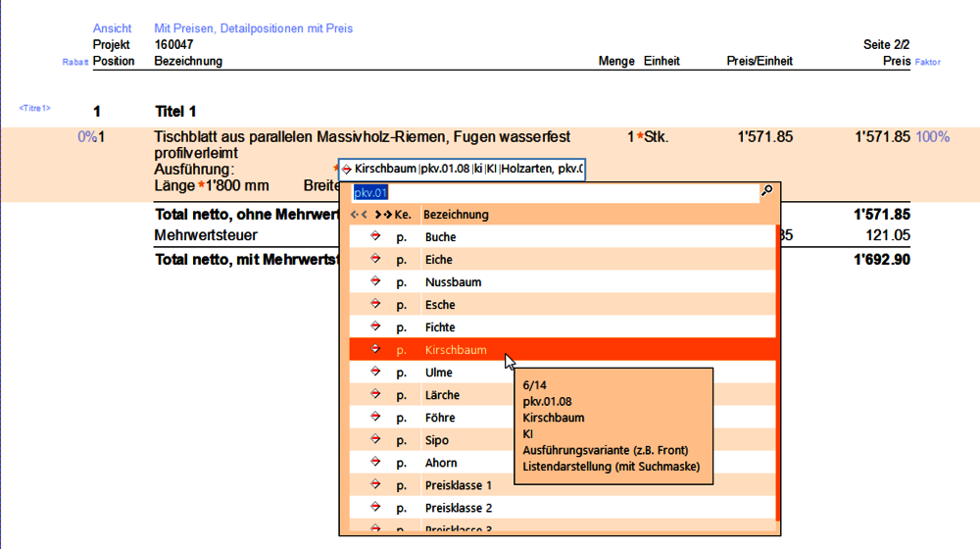Click the magnifier search icon in popup

point(766,191)
